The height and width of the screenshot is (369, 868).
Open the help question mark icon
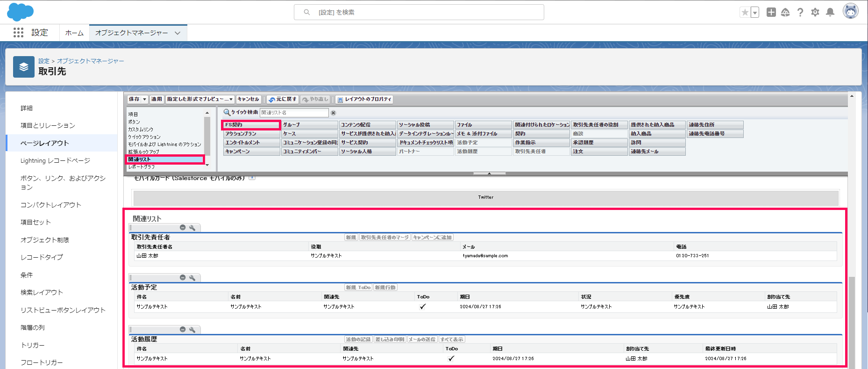[x=800, y=12]
